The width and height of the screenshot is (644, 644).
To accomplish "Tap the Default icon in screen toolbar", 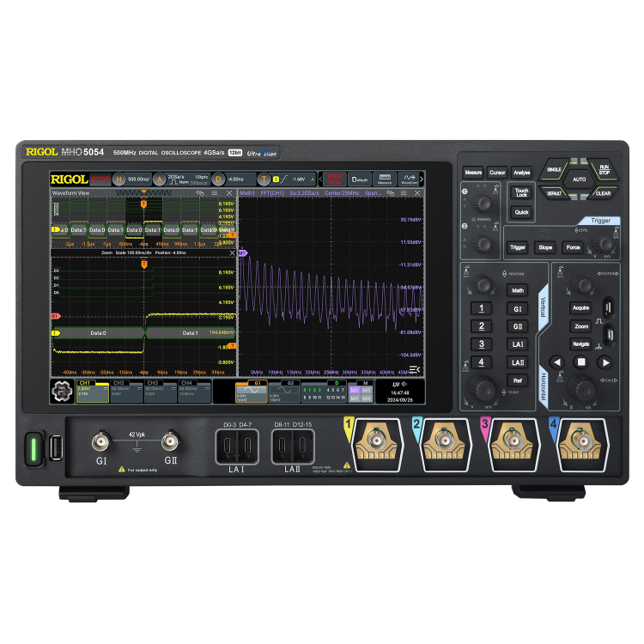I will point(360,179).
